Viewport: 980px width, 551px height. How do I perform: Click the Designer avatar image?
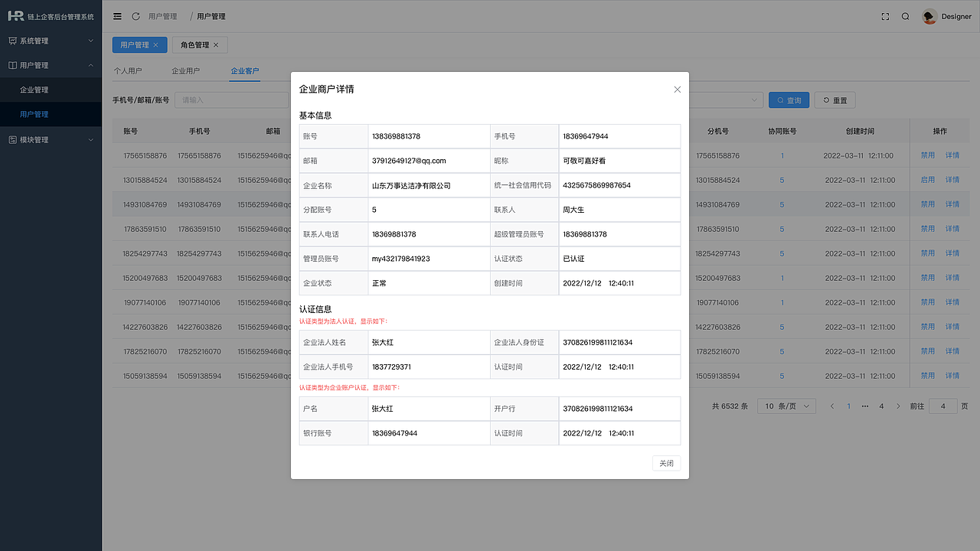pyautogui.click(x=929, y=15)
